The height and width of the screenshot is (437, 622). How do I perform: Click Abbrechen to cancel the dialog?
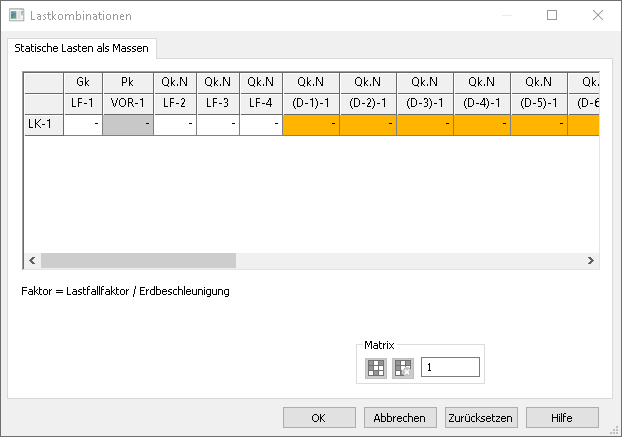[x=400, y=418]
